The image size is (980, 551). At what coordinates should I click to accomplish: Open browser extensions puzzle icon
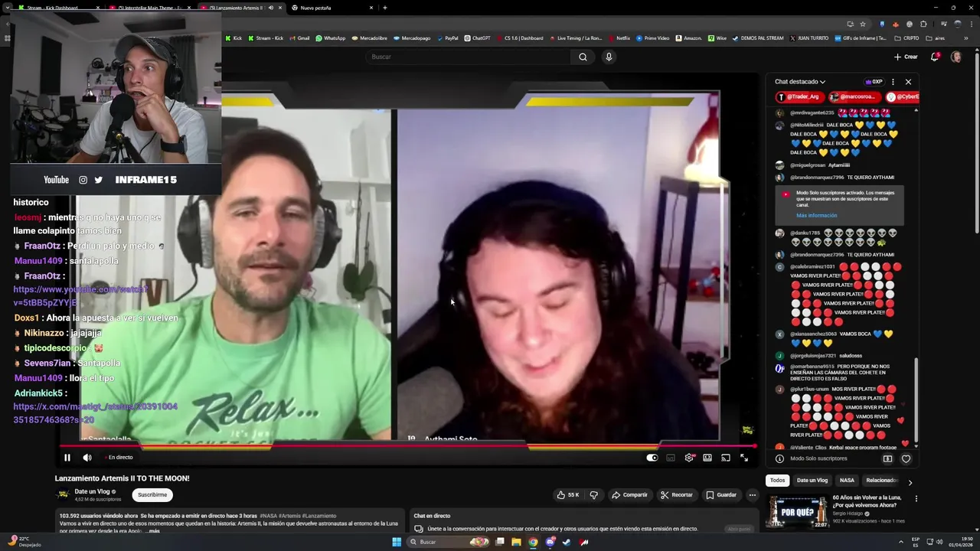point(923,24)
